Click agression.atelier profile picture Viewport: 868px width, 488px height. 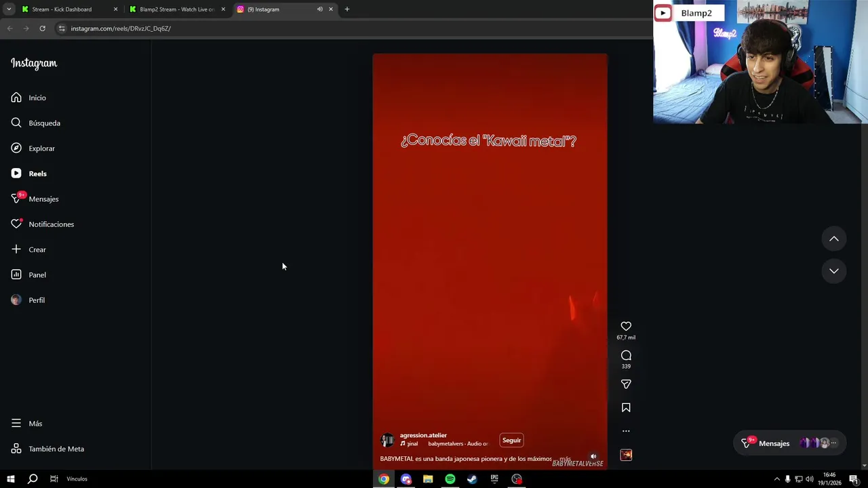pos(387,441)
